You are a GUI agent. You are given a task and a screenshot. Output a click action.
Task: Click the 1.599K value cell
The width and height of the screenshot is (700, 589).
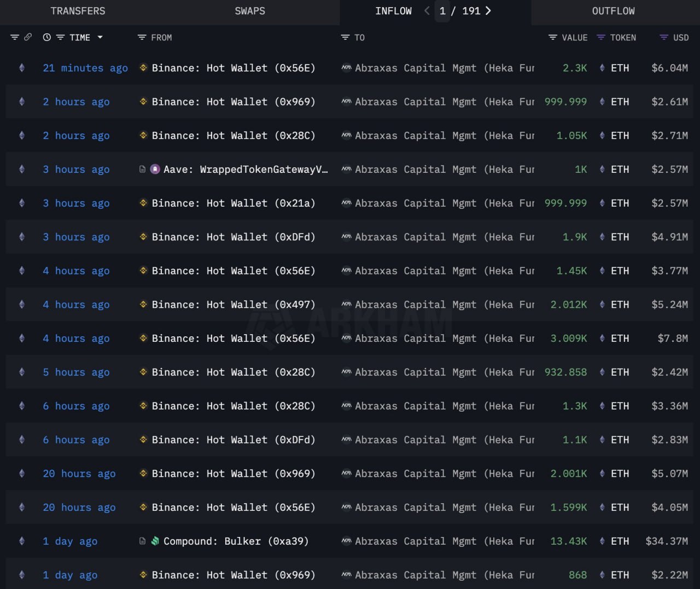click(569, 507)
